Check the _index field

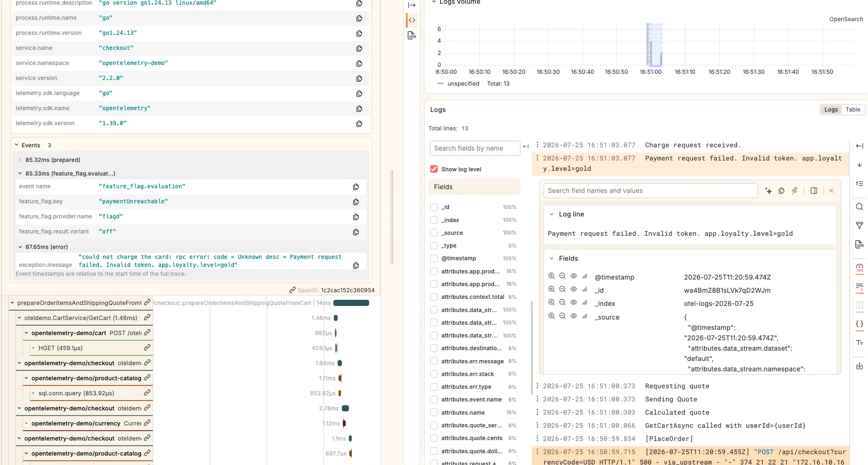click(x=434, y=220)
